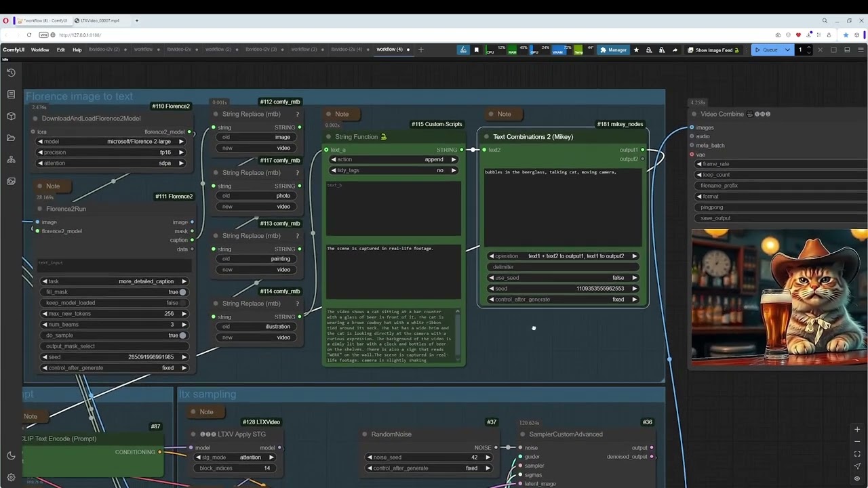Image resolution: width=868 pixels, height=488 pixels.
Task: Fit view using the canvas frame icon
Action: click(857, 453)
